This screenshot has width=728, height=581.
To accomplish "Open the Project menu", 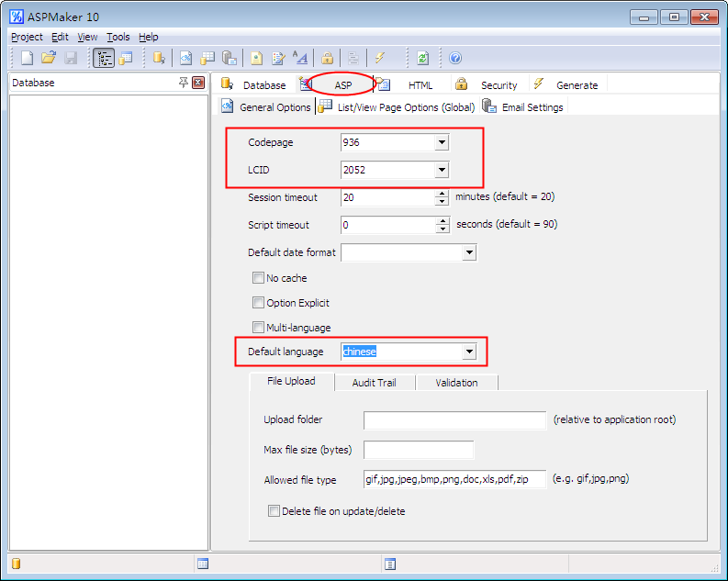I will click(x=27, y=37).
